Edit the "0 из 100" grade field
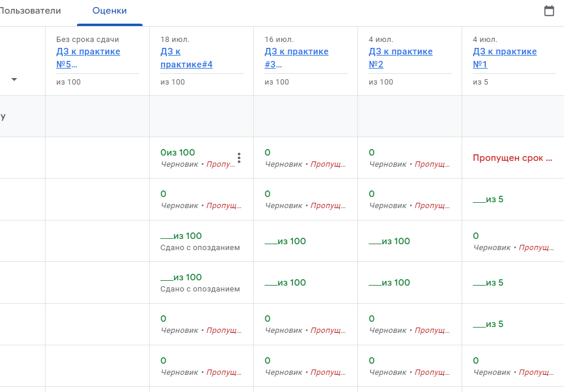Screen dimensions: 564x392 click(178, 153)
